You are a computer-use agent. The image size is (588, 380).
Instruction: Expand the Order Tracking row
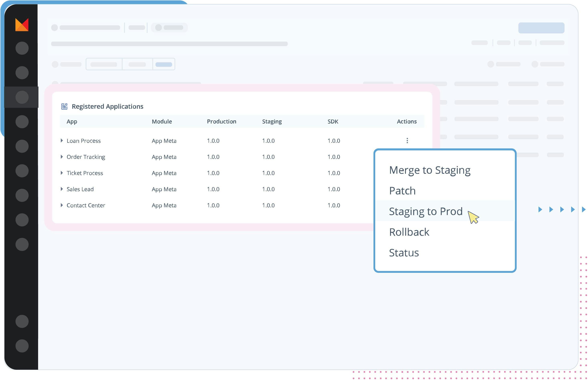(x=62, y=156)
